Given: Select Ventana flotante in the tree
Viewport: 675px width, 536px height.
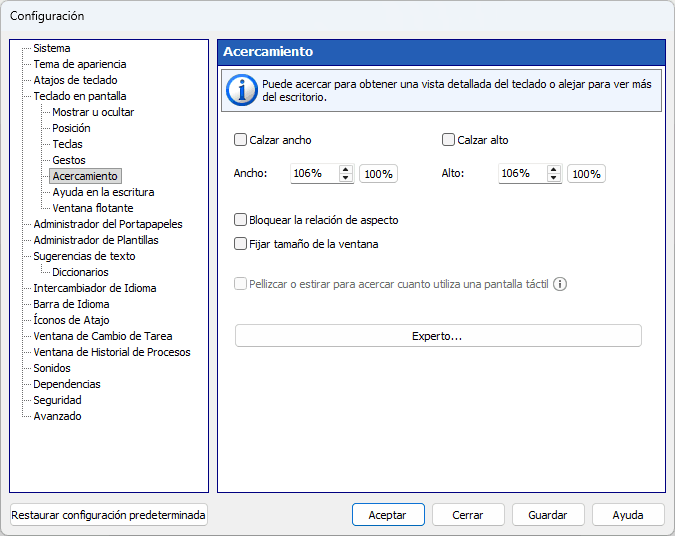Looking at the screenshot, I should (x=93, y=208).
